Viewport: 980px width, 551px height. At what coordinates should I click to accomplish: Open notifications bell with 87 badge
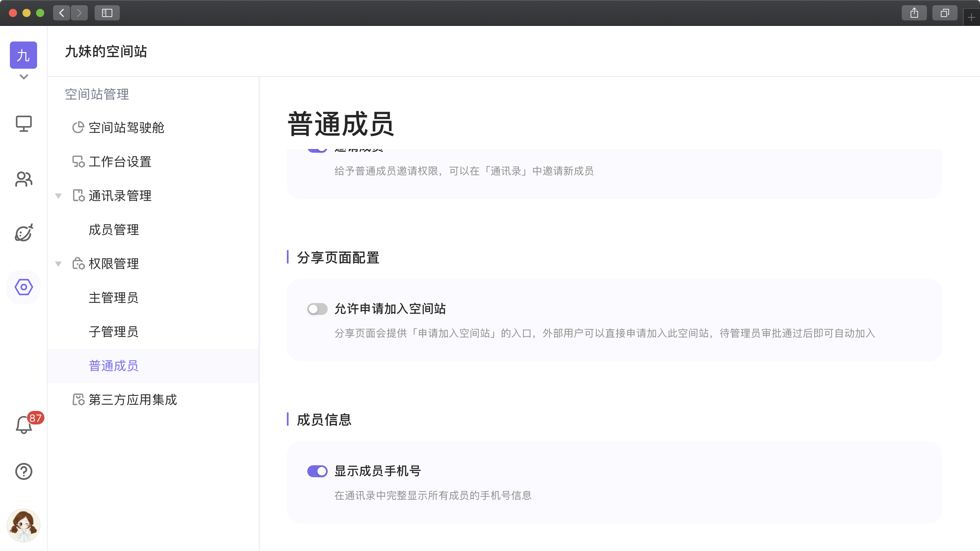(23, 425)
